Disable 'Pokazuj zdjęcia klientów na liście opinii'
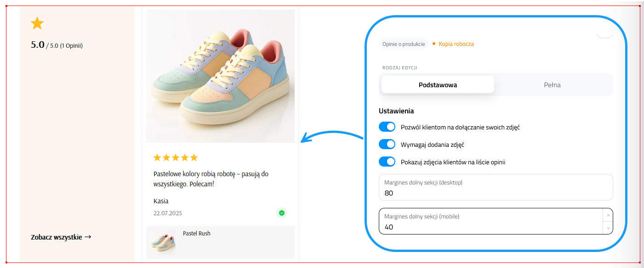 pyautogui.click(x=387, y=162)
